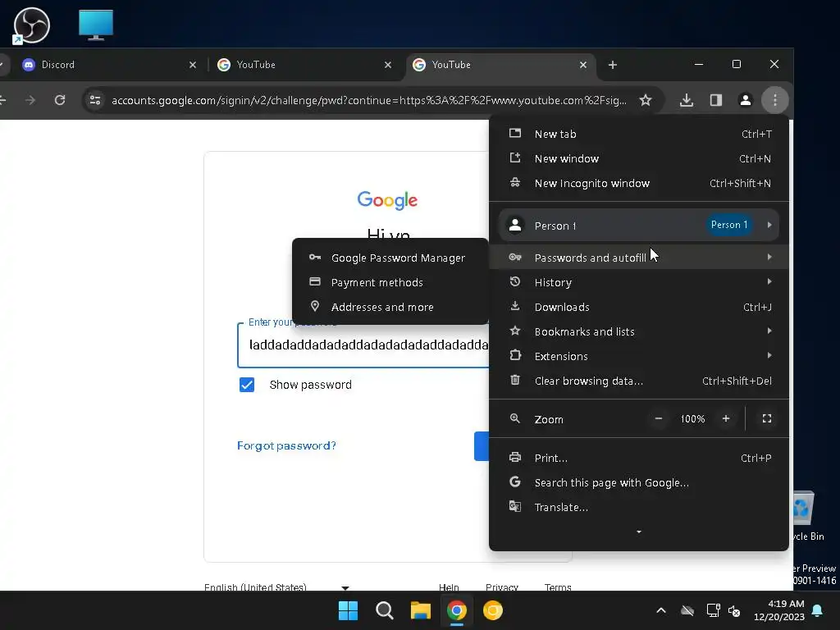Open Help link in page footer
The image size is (840, 630).
pyautogui.click(x=449, y=587)
